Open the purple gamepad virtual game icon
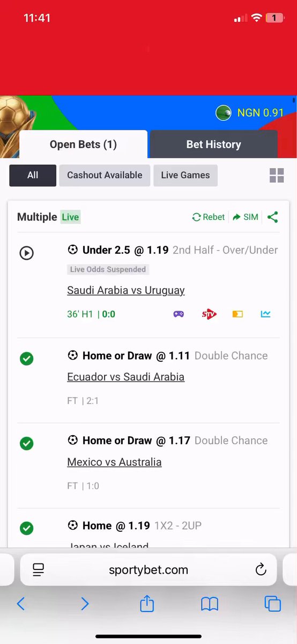The image size is (297, 644). point(179,314)
